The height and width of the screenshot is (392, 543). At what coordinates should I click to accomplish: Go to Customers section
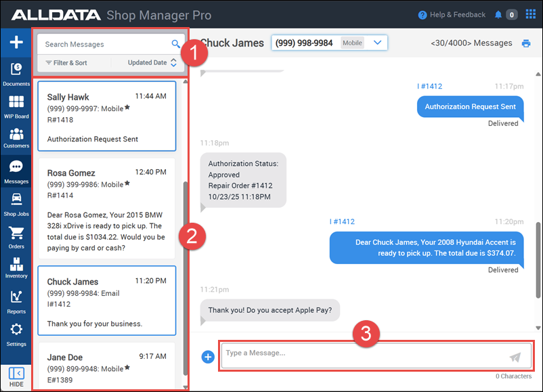click(x=16, y=138)
